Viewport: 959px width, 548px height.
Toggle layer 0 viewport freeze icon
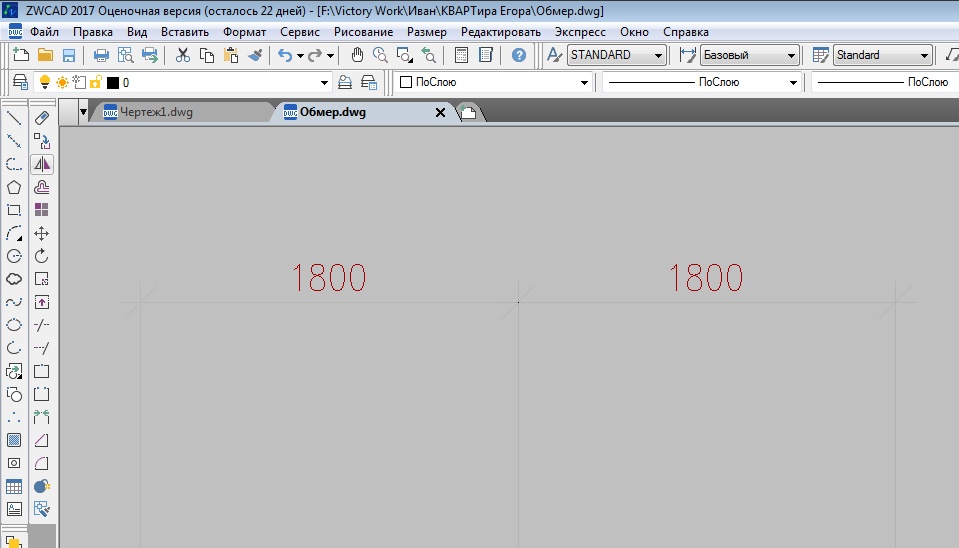(79, 82)
